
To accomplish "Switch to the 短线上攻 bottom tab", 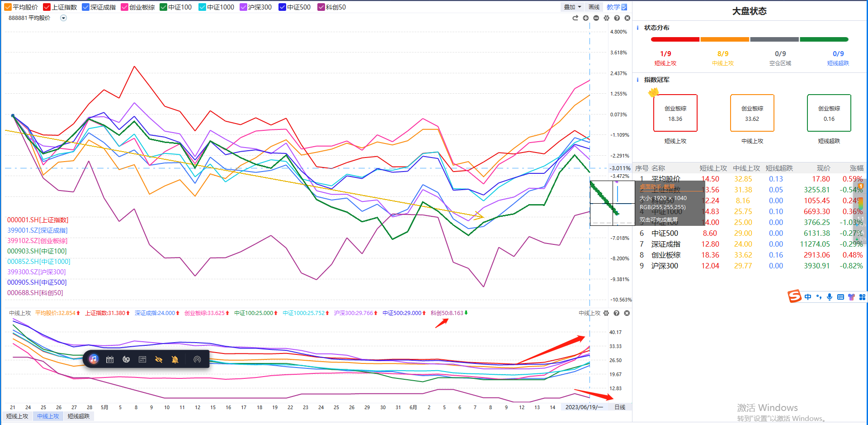I will pyautogui.click(x=17, y=416).
